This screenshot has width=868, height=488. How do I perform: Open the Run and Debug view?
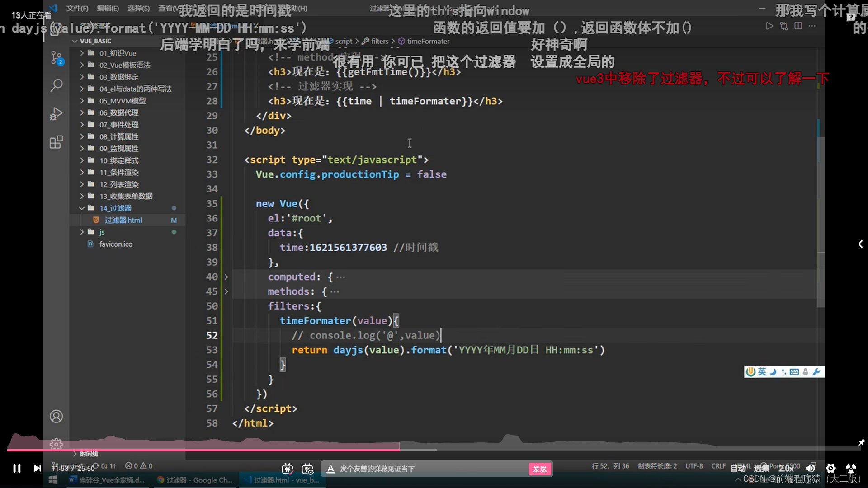(57, 113)
